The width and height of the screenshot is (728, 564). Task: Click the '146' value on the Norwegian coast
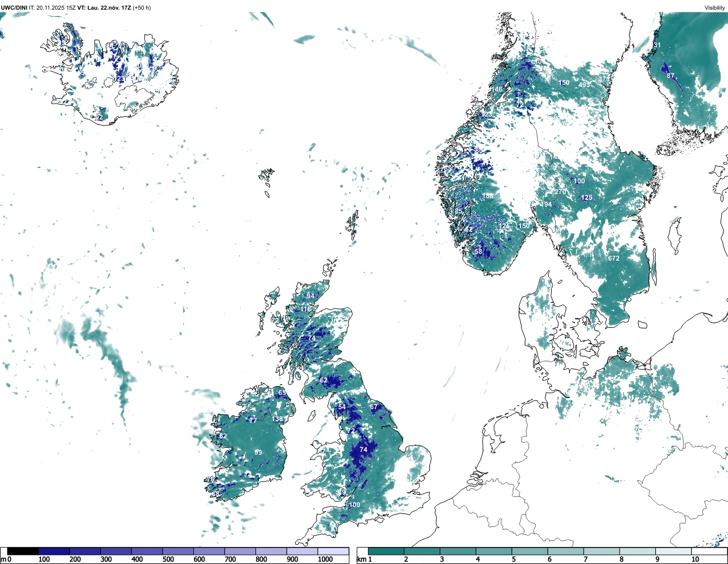[x=497, y=89]
